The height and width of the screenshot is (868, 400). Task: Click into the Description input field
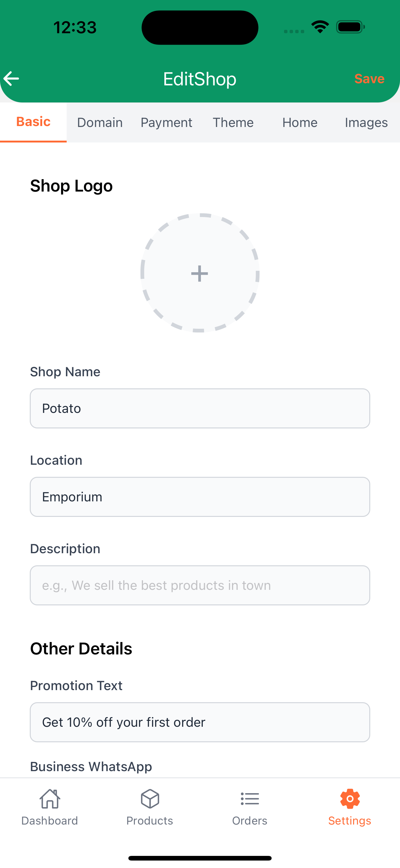[200, 585]
